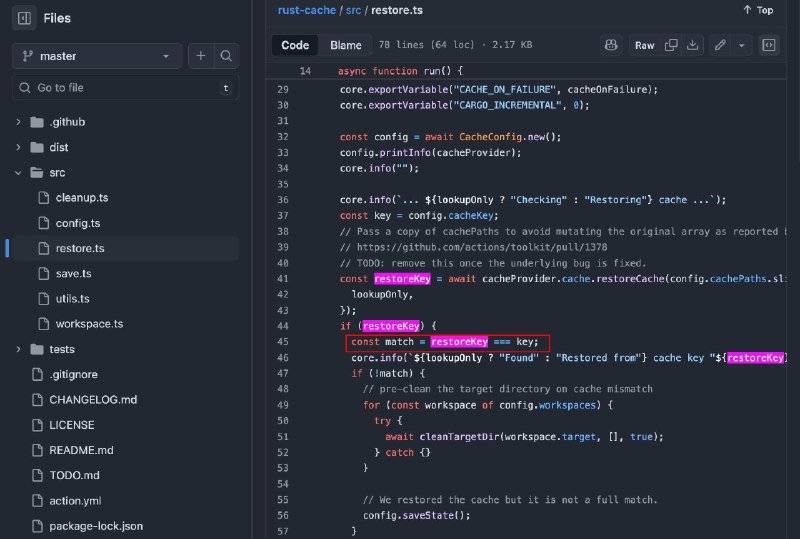The width and height of the screenshot is (800, 539).
Task: Click the search magnifier beside the branch selector
Action: pos(227,56)
